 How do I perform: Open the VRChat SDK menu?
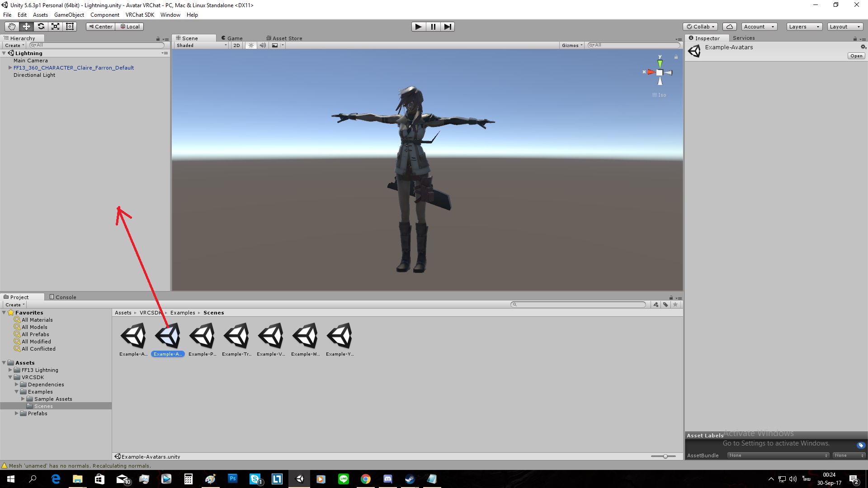(140, 15)
